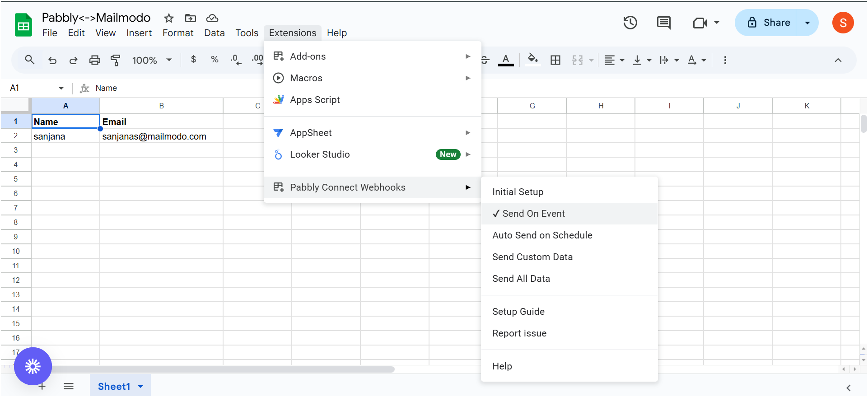This screenshot has width=868, height=397.
Task: Open the borders tool
Action: (x=555, y=60)
